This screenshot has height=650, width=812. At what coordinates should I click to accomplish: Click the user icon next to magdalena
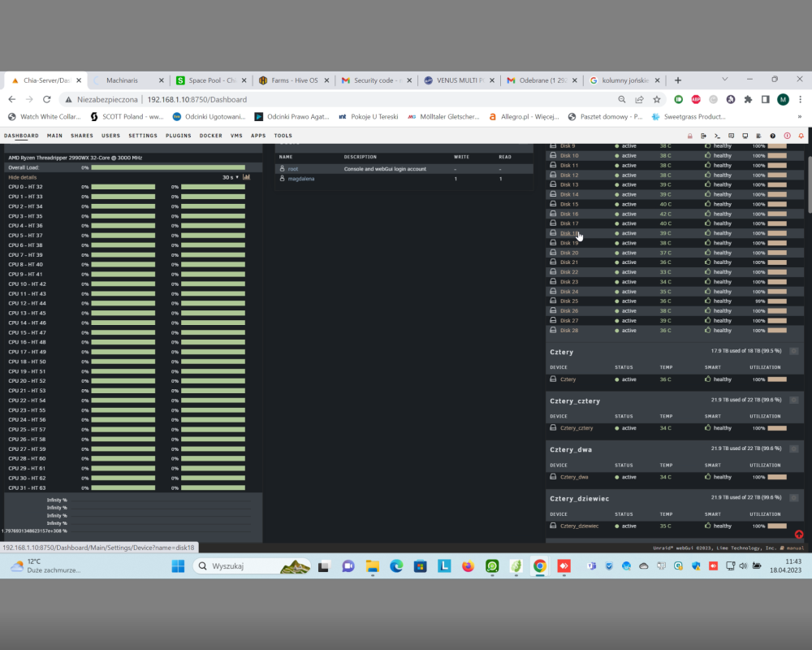(x=283, y=178)
